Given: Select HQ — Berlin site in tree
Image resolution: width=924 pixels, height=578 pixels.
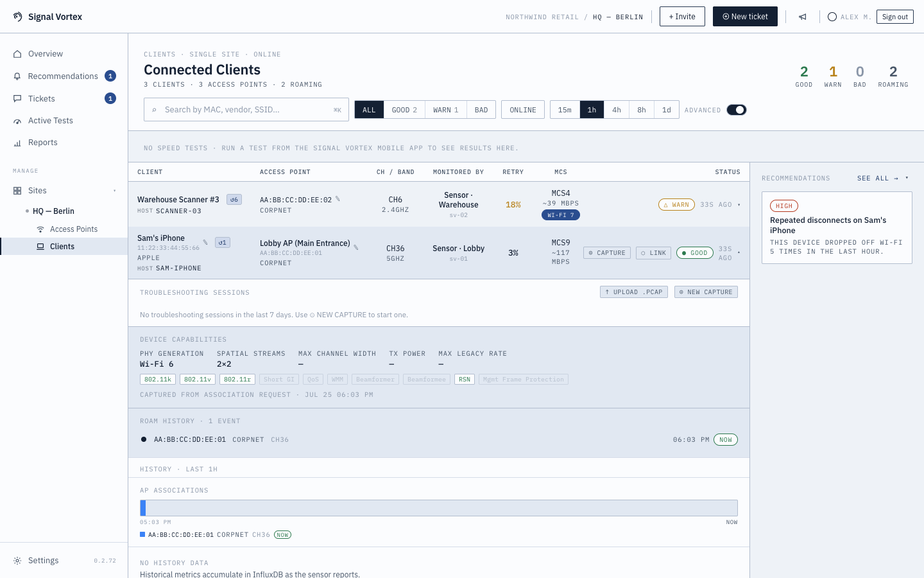Looking at the screenshot, I should coord(54,211).
